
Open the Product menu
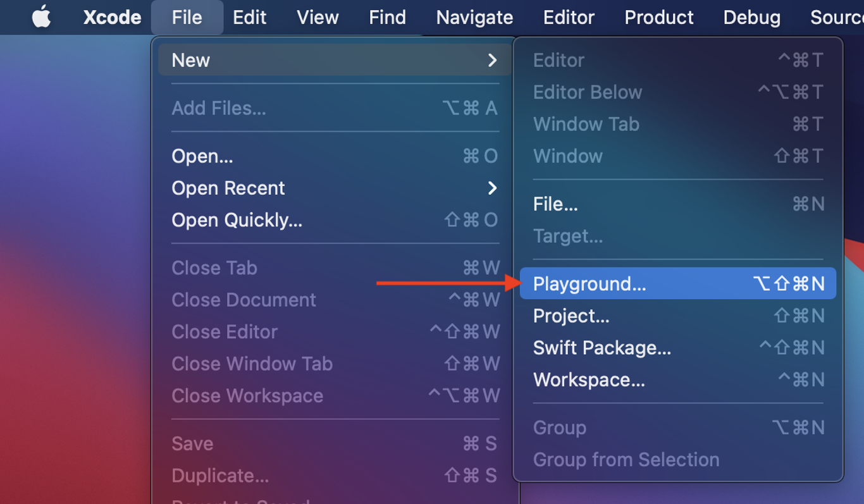659,17
